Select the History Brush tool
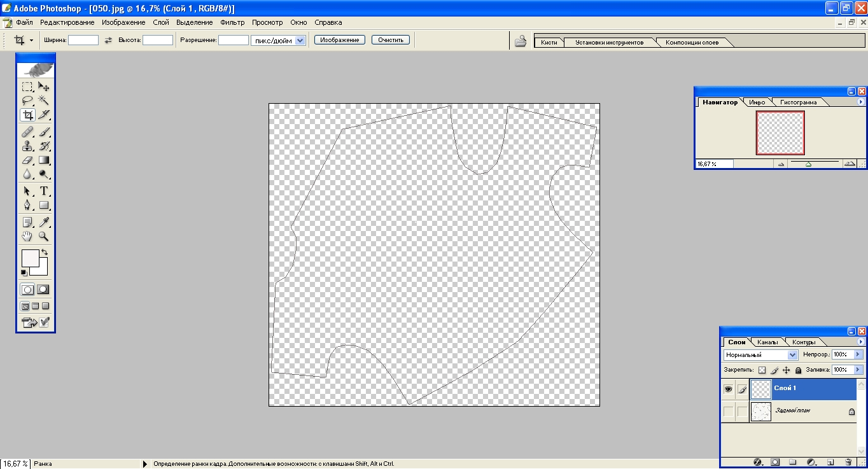This screenshot has width=868, height=469. (x=44, y=146)
